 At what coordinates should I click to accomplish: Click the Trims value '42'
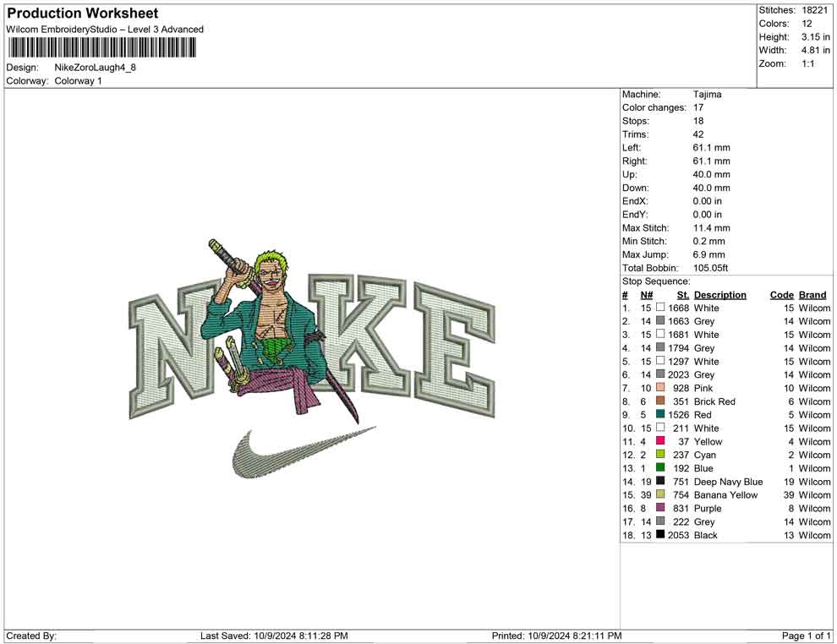pos(698,134)
